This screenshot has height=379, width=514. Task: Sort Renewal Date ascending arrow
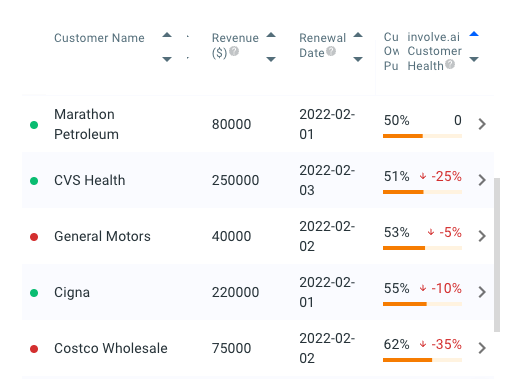pos(358,35)
